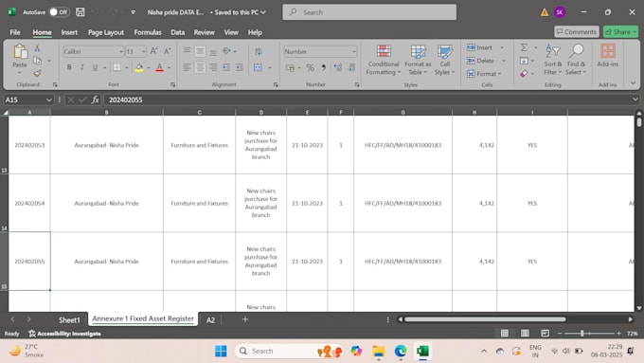
Task: Click the Share button
Action: tap(620, 31)
